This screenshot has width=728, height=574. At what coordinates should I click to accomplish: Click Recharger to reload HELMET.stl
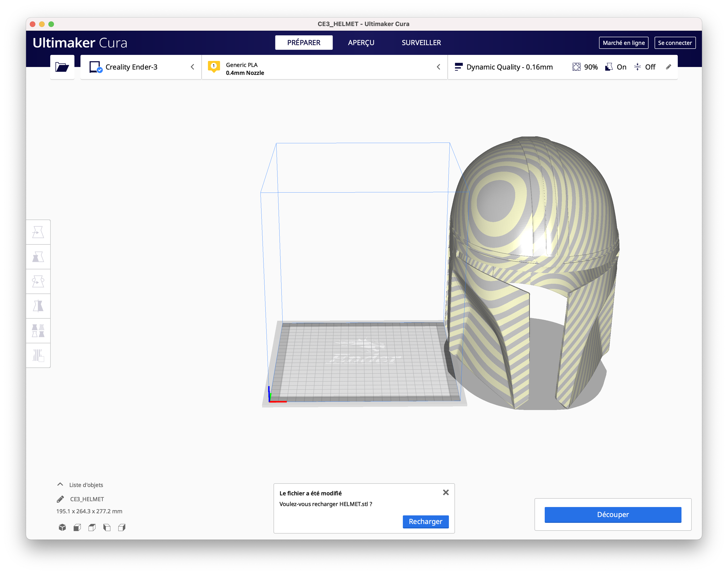pyautogui.click(x=425, y=522)
